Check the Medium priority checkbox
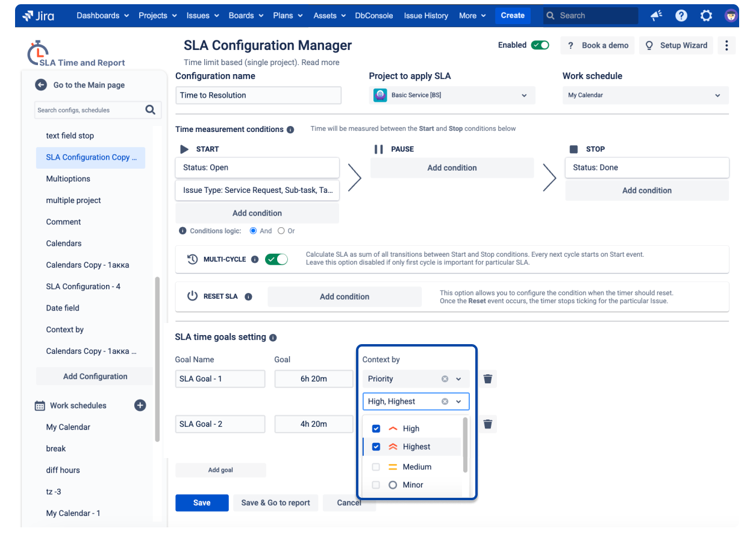756x543 pixels. [x=376, y=466]
